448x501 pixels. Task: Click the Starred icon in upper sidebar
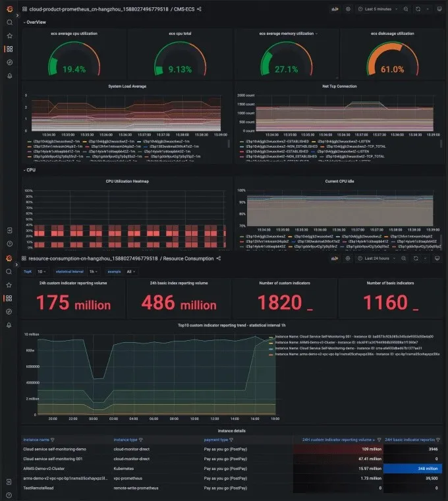click(10, 36)
